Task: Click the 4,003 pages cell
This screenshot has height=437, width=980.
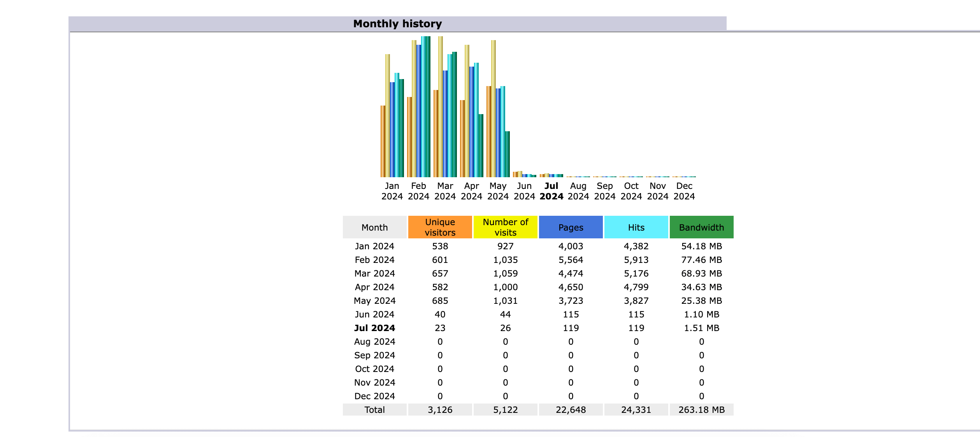Action: [571, 246]
